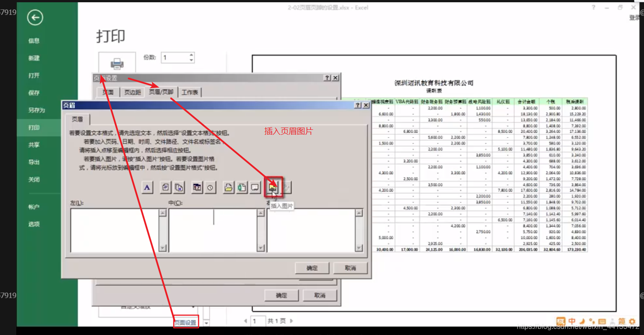Click Excel window help '?' icon
Image resolution: width=644 pixels, height=335 pixels.
tap(593, 8)
